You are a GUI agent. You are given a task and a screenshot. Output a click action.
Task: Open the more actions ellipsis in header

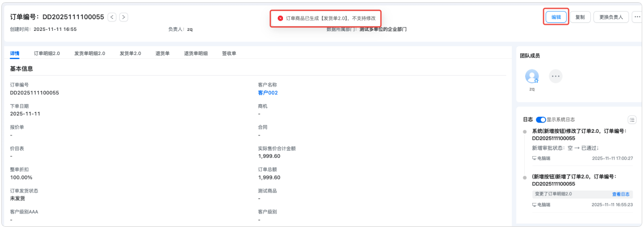tap(637, 17)
